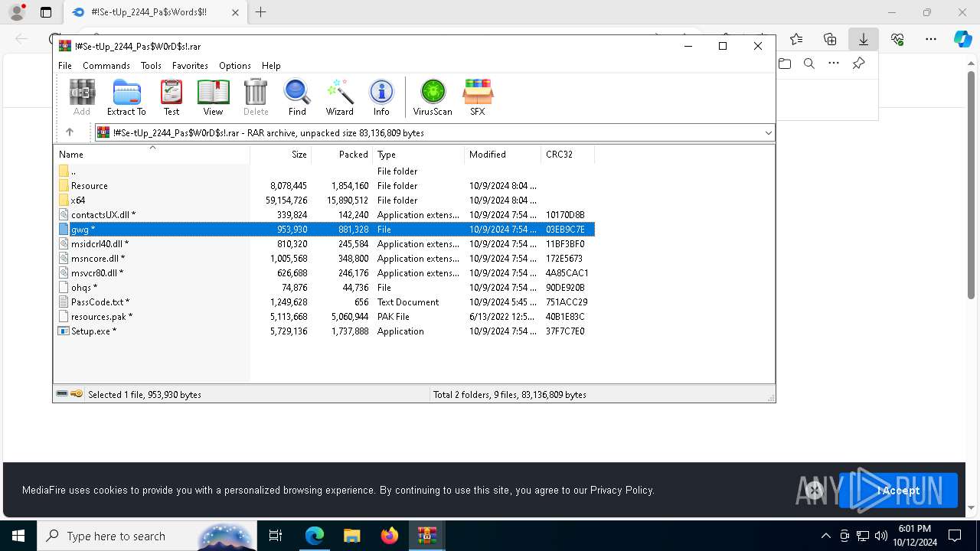Click the Delete trash can icon

(x=256, y=97)
